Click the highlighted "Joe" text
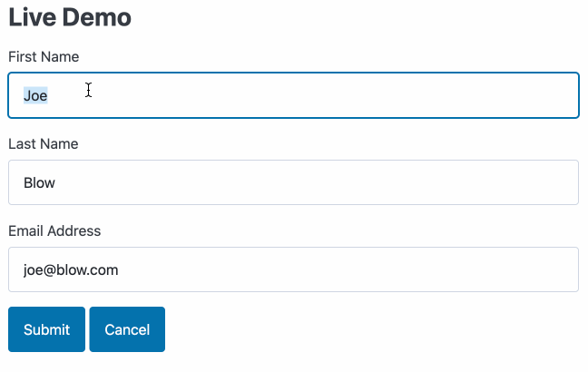 pos(35,95)
